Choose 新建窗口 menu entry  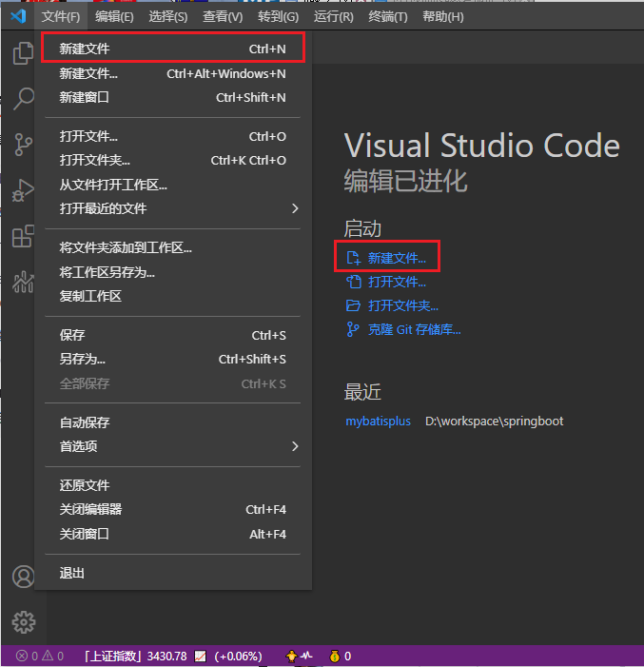[x=173, y=97]
